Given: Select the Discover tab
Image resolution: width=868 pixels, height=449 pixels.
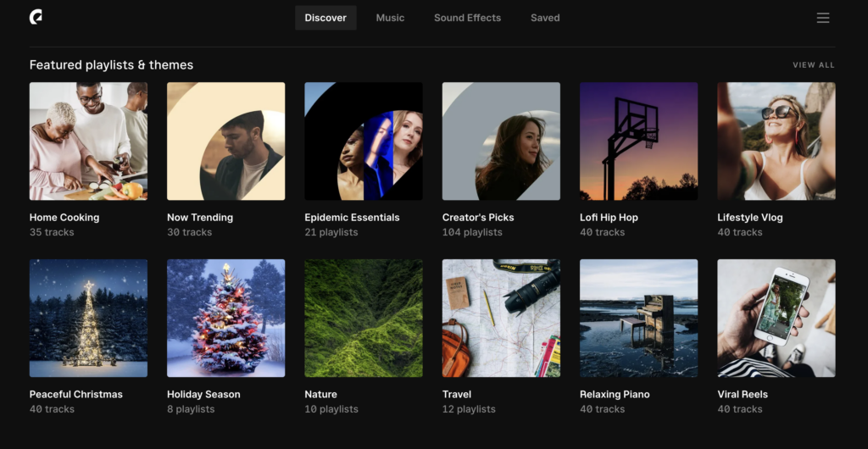Looking at the screenshot, I should coord(325,18).
